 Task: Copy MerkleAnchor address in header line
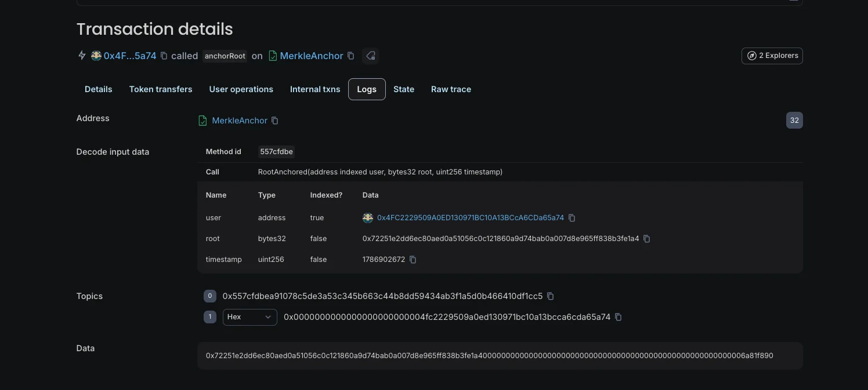350,56
